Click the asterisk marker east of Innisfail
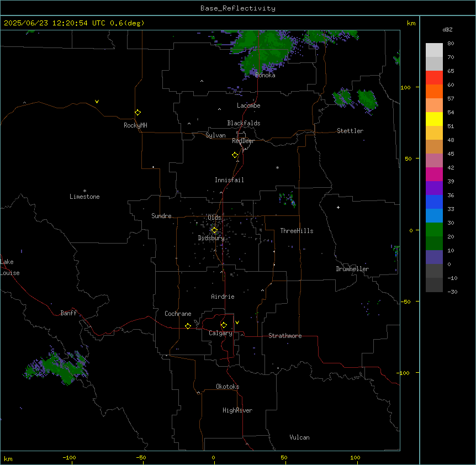The height and width of the screenshot is (465, 476). (277, 167)
